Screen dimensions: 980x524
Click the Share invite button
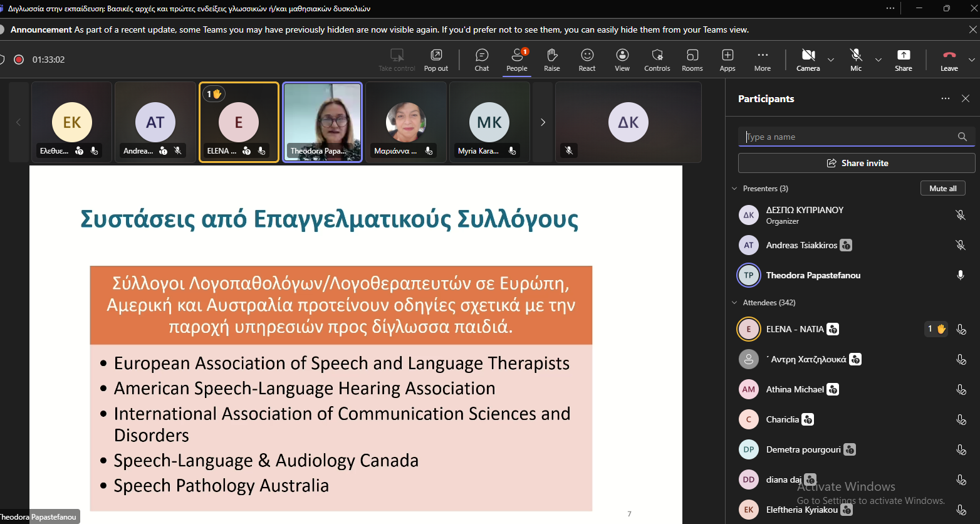pos(856,163)
